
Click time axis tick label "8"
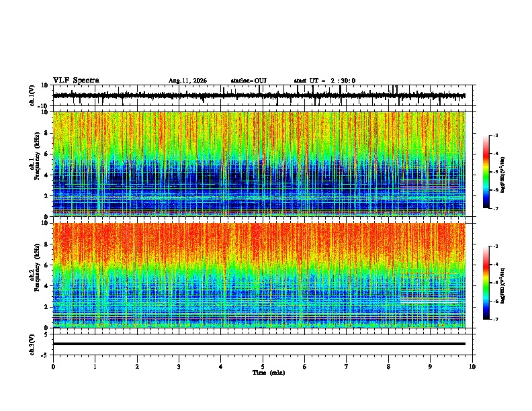pos(388,367)
